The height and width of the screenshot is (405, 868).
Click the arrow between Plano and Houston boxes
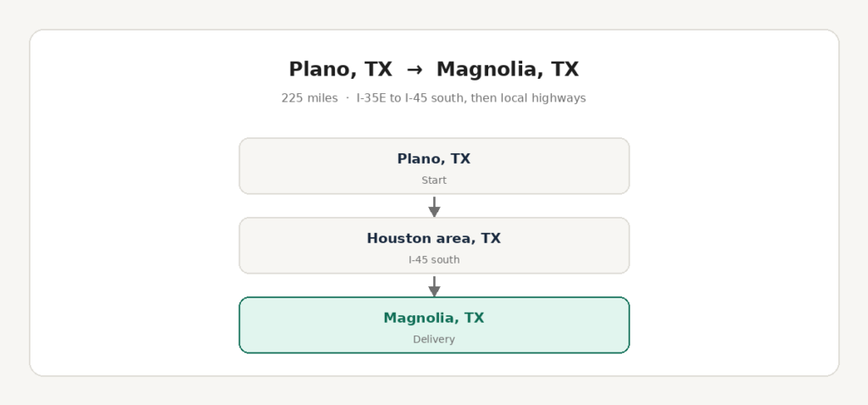[434, 207]
